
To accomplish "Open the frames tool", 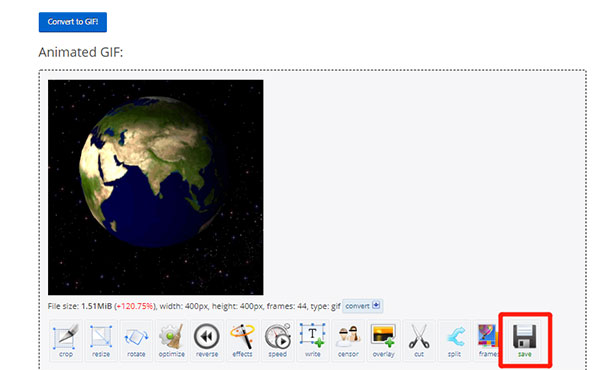I will point(487,340).
